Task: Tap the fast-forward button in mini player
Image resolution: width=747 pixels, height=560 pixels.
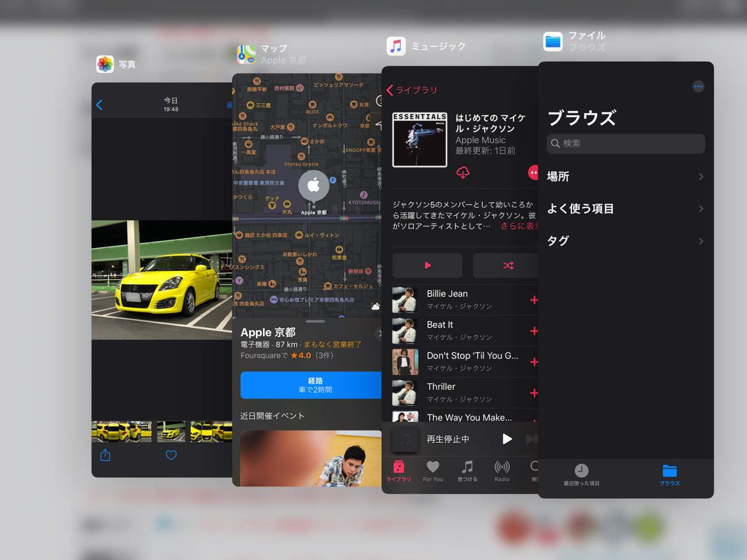Action: click(532, 439)
